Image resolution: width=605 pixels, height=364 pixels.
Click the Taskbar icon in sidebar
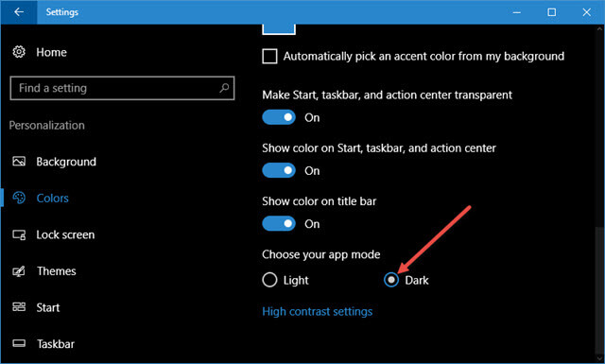pyautogui.click(x=19, y=343)
